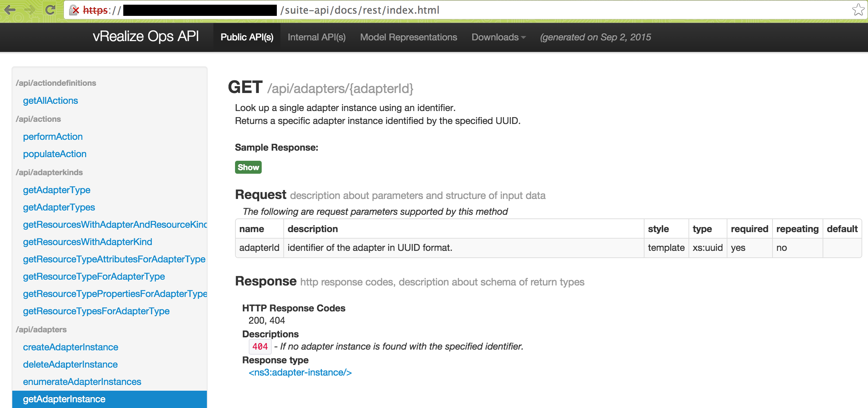Open the Downloads dropdown menu
The image size is (868, 408).
[x=498, y=37]
